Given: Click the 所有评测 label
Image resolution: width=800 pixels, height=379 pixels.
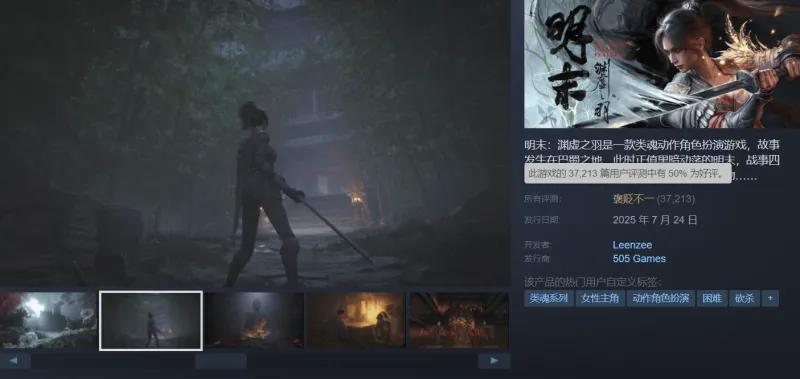Looking at the screenshot, I should (x=542, y=199).
